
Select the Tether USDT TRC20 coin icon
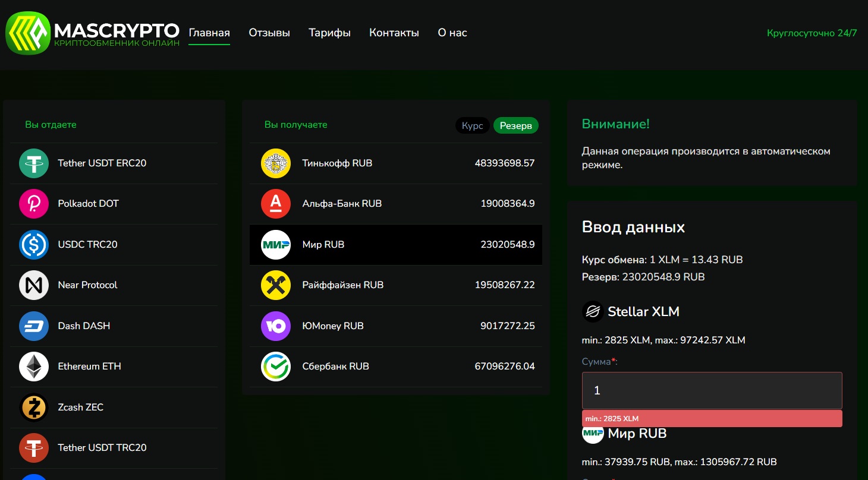coord(34,448)
